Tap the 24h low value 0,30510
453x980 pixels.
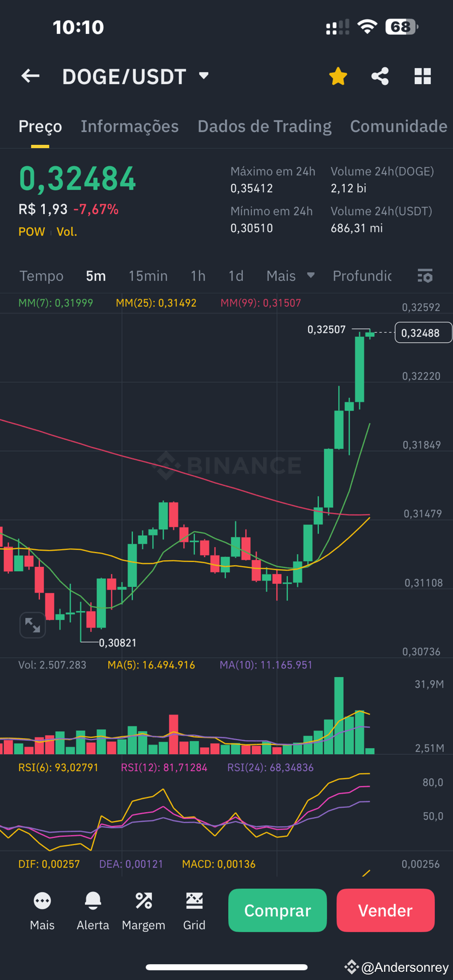point(252,228)
